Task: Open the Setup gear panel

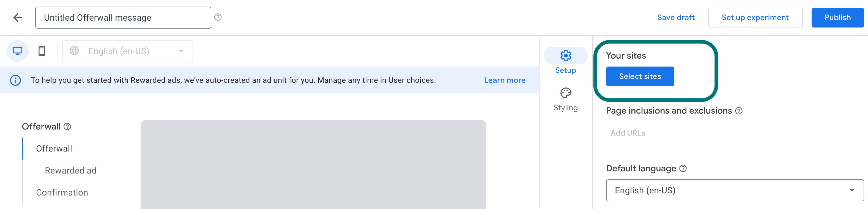Action: [565, 56]
